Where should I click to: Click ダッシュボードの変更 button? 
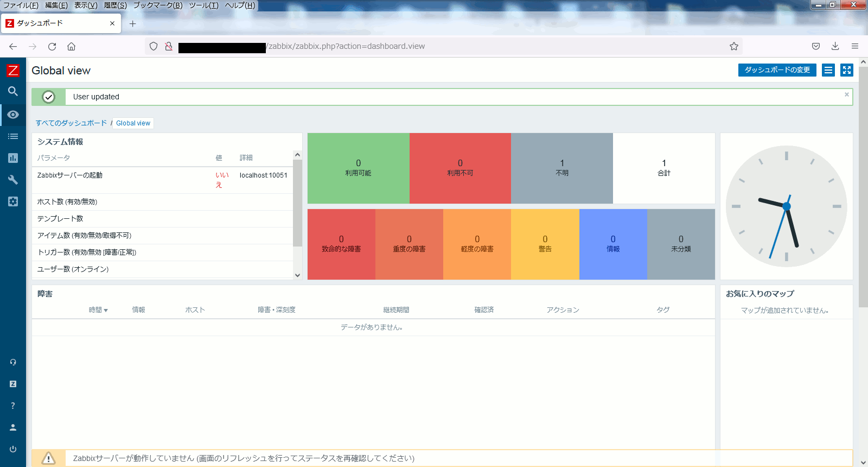(777, 70)
